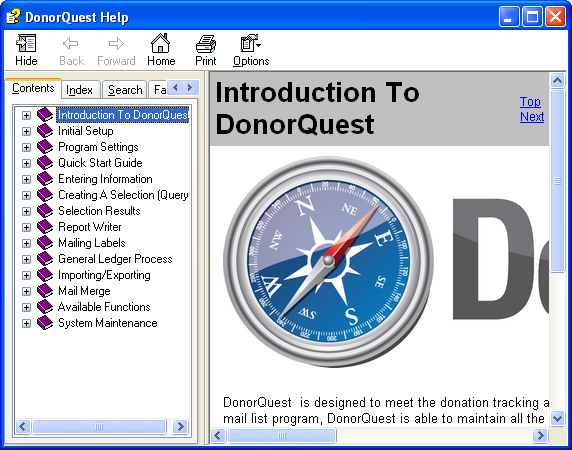
Task: Click book icon beside Selection Results
Action: (45, 211)
